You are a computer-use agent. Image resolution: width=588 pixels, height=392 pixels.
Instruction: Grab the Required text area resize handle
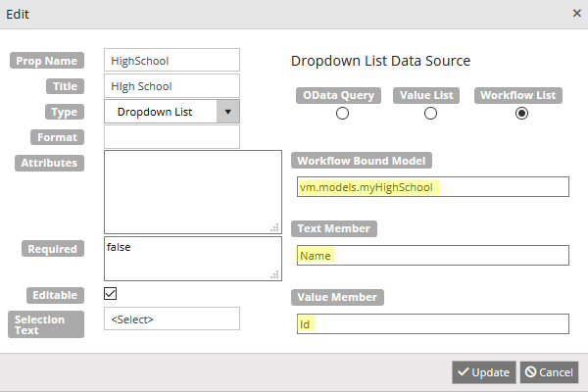[x=276, y=275]
